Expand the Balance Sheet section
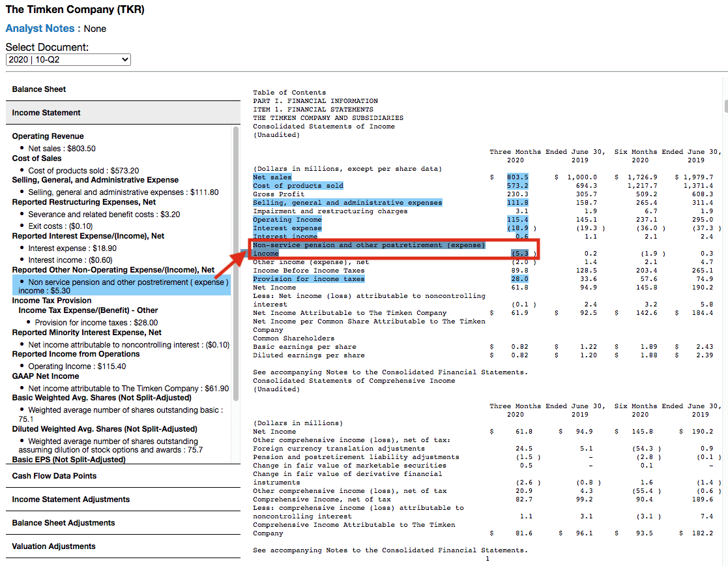 (123, 89)
